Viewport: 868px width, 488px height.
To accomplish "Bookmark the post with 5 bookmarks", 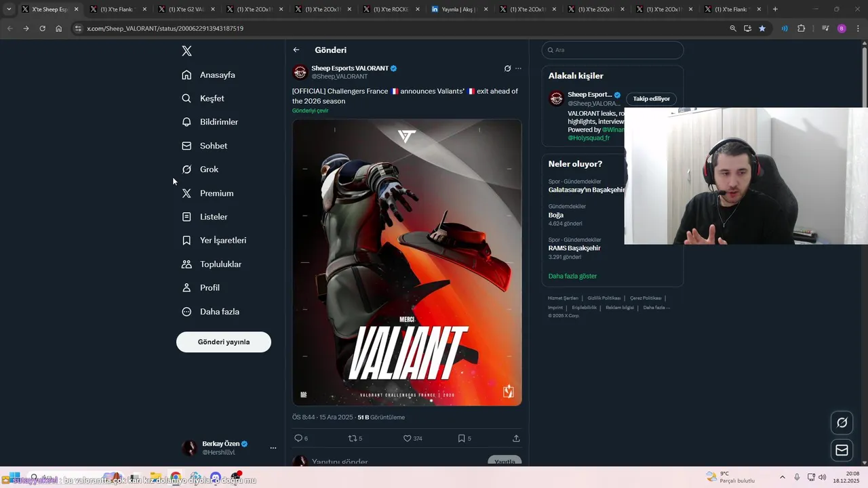I will (x=461, y=439).
